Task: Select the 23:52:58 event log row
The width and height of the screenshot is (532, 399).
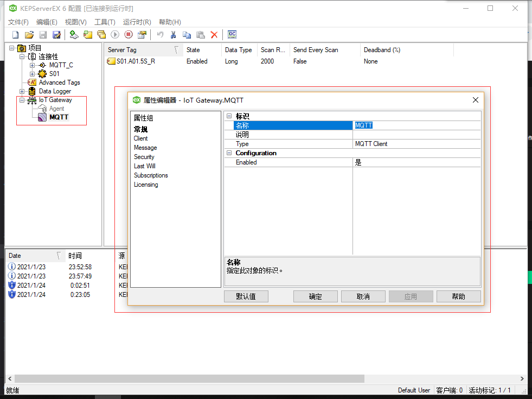Action: pyautogui.click(x=66, y=267)
